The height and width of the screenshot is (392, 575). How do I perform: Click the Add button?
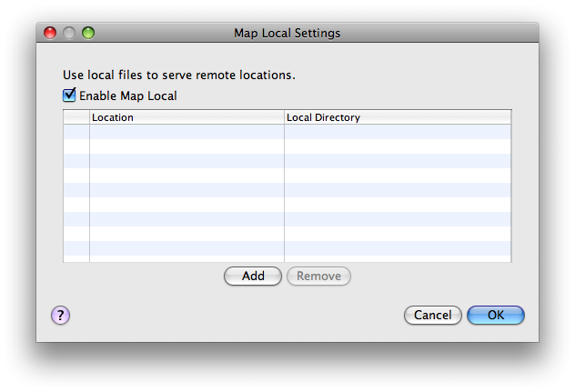pyautogui.click(x=253, y=276)
